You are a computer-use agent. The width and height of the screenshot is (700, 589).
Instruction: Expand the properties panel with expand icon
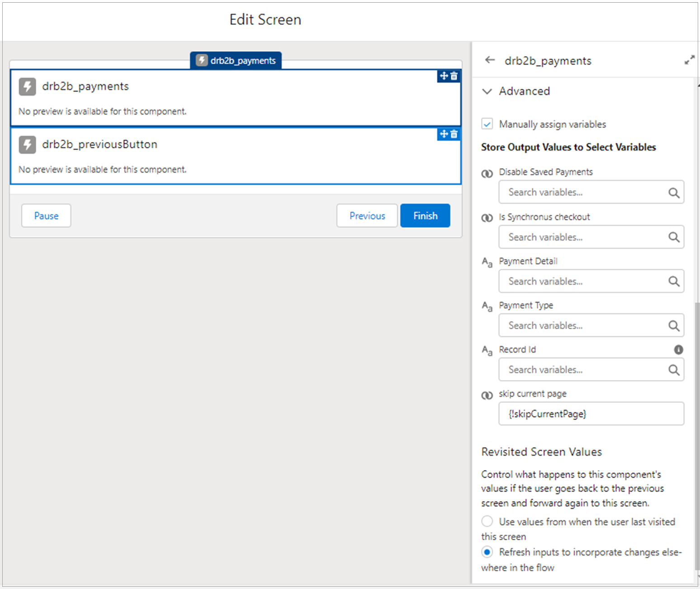[689, 60]
